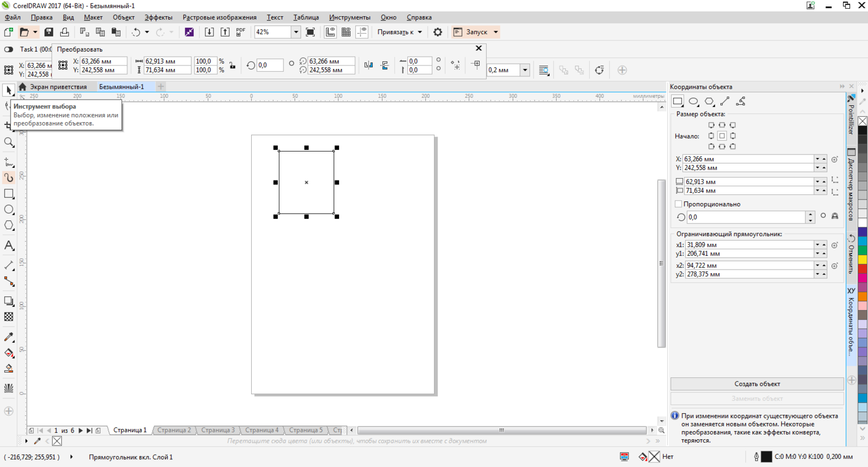Select the polygon shape in Object Coordinates panel
This screenshot has width=868, height=467.
coord(709,102)
